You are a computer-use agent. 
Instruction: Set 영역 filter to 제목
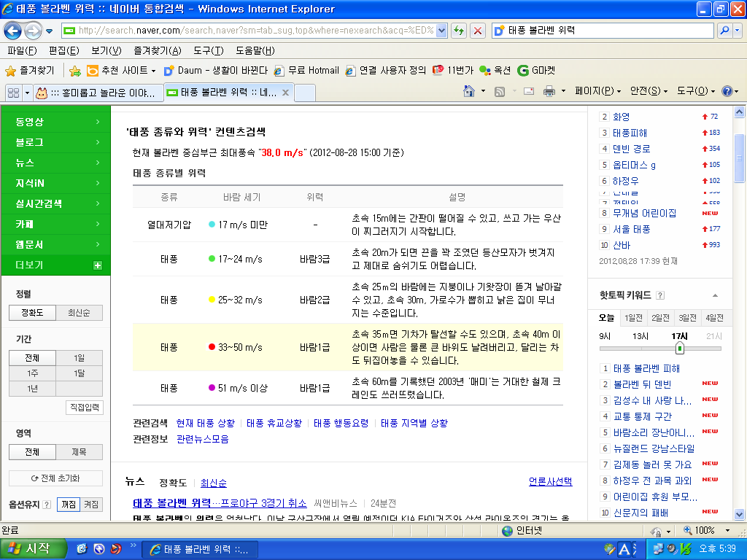(x=80, y=452)
